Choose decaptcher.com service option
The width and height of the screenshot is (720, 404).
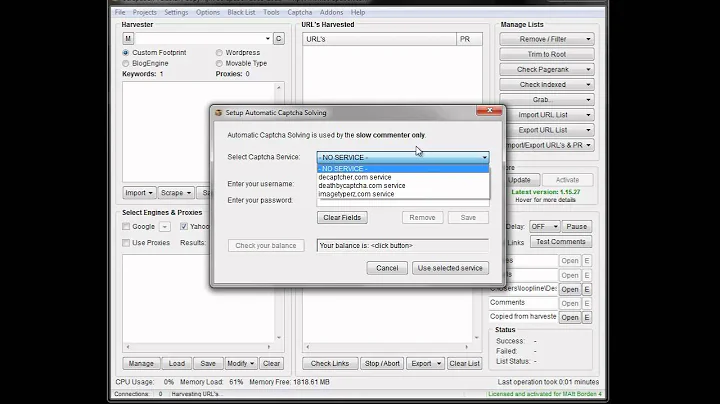(x=403, y=177)
